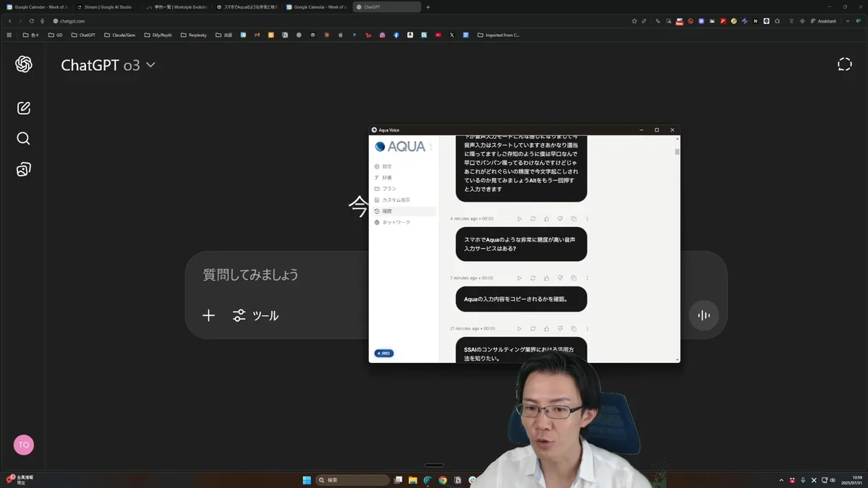The width and height of the screenshot is (868, 488).
Task: Open more options for 4 minutes ago entry
Action: tap(587, 219)
